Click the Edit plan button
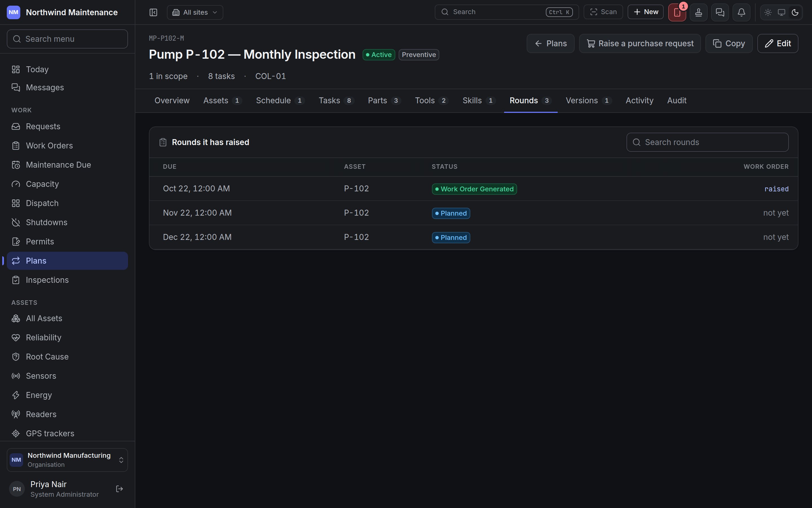 (778, 43)
